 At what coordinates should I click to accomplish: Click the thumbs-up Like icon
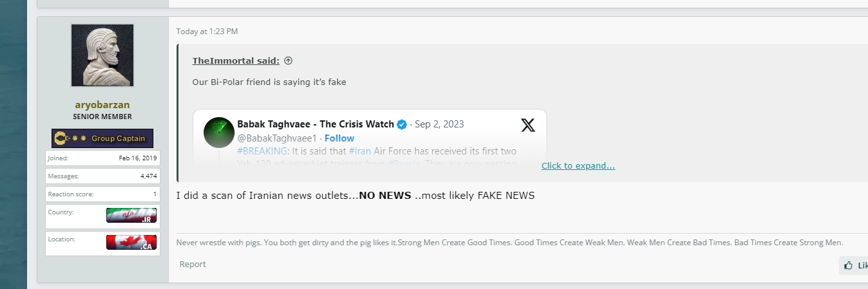coord(848,265)
